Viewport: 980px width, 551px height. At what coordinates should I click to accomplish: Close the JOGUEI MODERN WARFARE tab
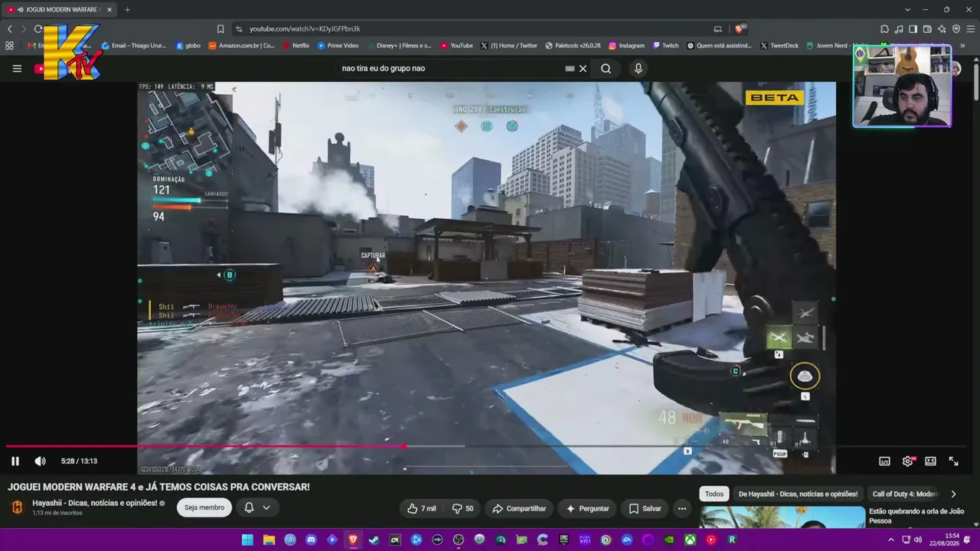pyautogui.click(x=109, y=9)
